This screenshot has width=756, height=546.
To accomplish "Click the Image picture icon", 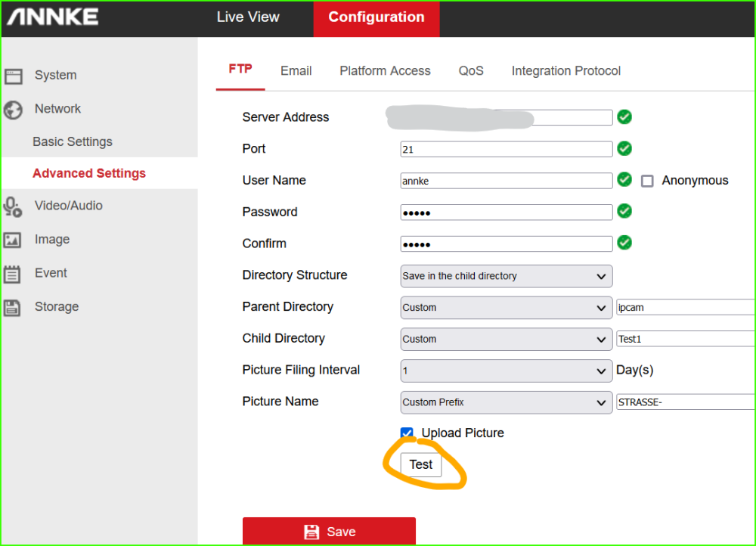I will coord(13,240).
